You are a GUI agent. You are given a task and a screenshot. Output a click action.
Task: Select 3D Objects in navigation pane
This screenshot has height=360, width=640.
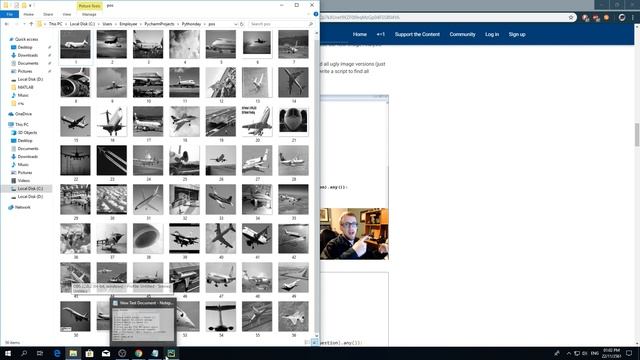[27, 133]
